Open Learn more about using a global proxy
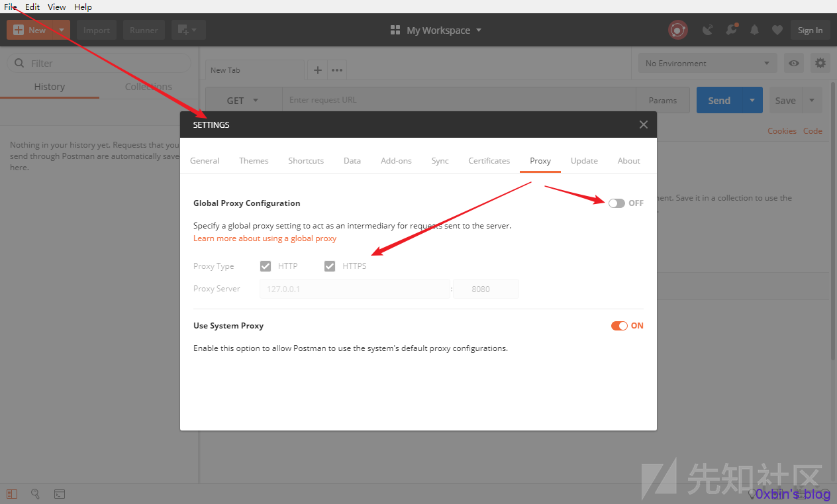Image resolution: width=837 pixels, height=504 pixels. pyautogui.click(x=265, y=238)
